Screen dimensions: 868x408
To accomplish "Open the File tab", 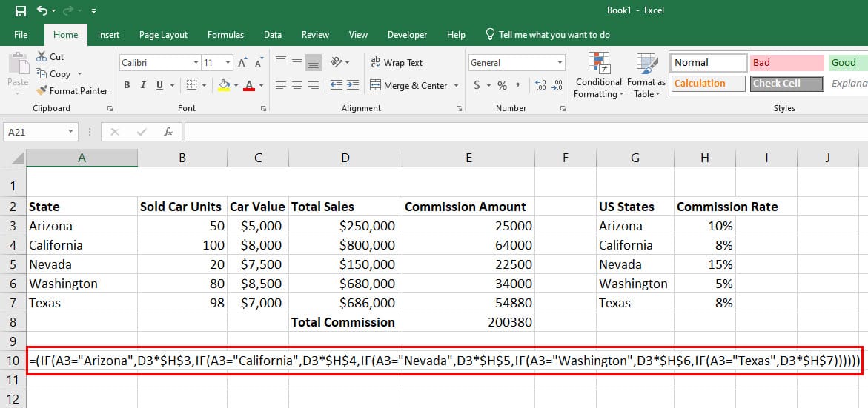I will pyautogui.click(x=21, y=34).
